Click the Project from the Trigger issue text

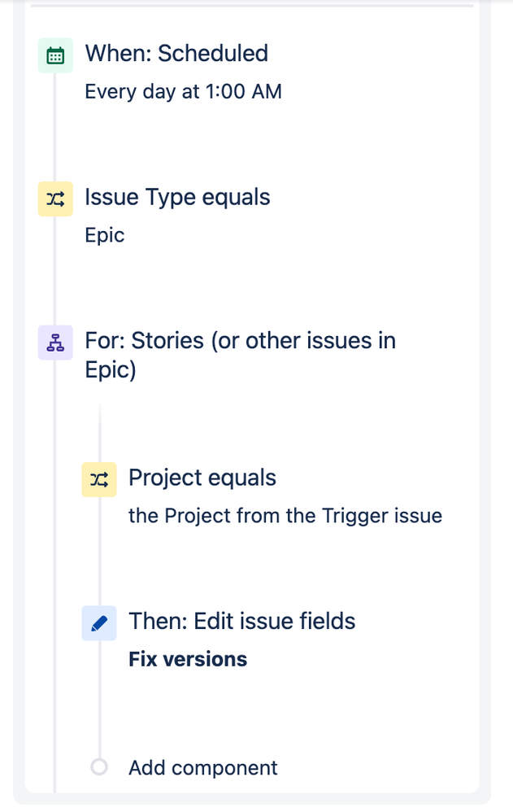[285, 515]
